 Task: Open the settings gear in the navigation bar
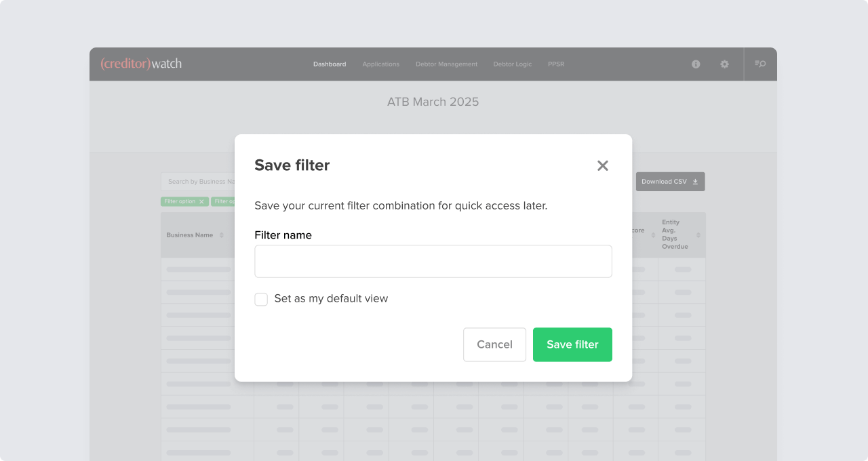click(724, 64)
